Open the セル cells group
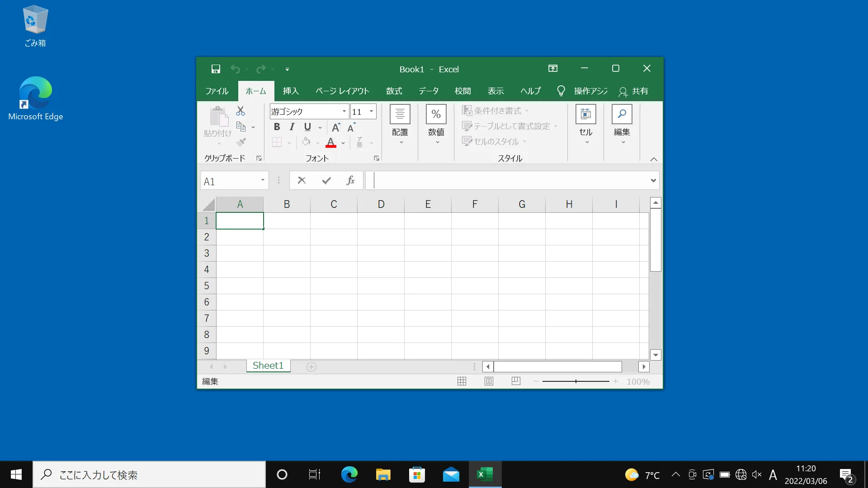This screenshot has width=868, height=488. (x=586, y=125)
